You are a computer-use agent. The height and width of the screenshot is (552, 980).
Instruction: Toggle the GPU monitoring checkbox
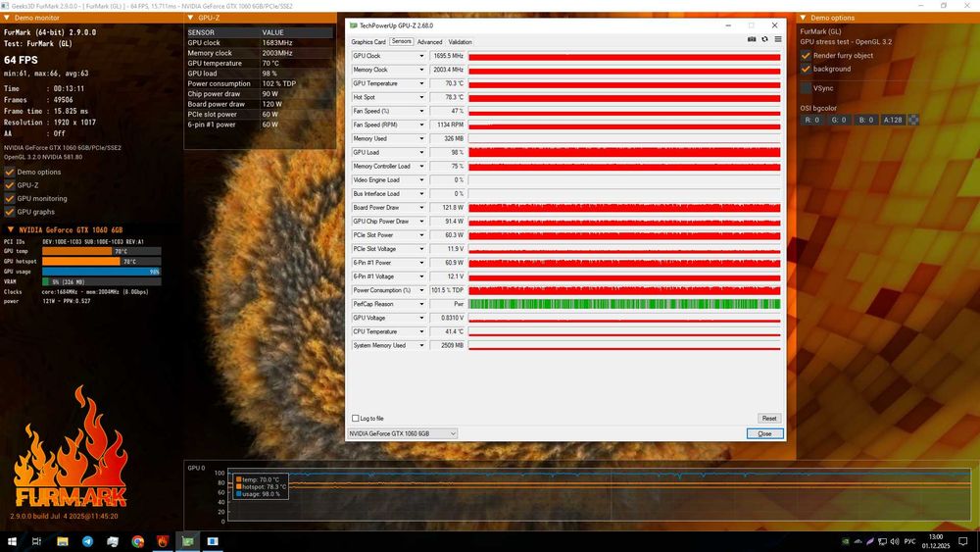(x=10, y=198)
